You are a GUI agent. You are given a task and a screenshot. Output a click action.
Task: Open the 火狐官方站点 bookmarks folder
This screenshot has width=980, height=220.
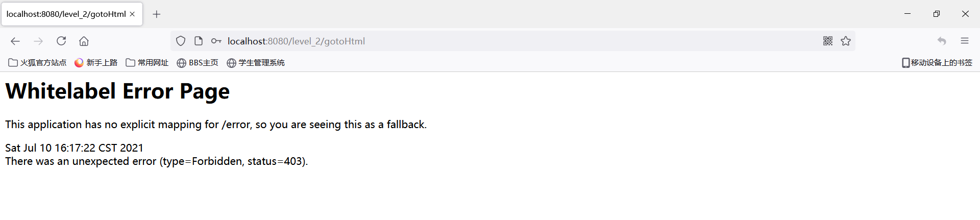pos(38,63)
